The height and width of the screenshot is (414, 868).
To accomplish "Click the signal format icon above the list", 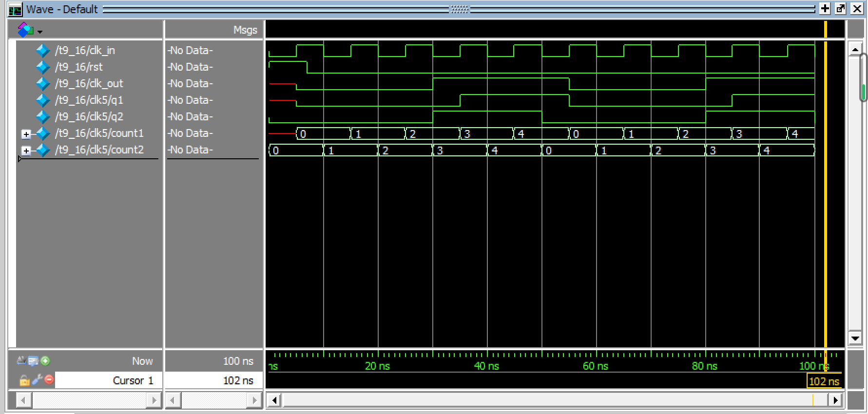I will tap(25, 30).
